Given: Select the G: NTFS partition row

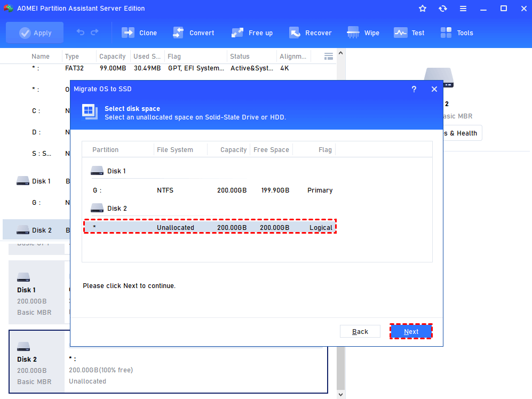Looking at the screenshot, I should (213, 190).
